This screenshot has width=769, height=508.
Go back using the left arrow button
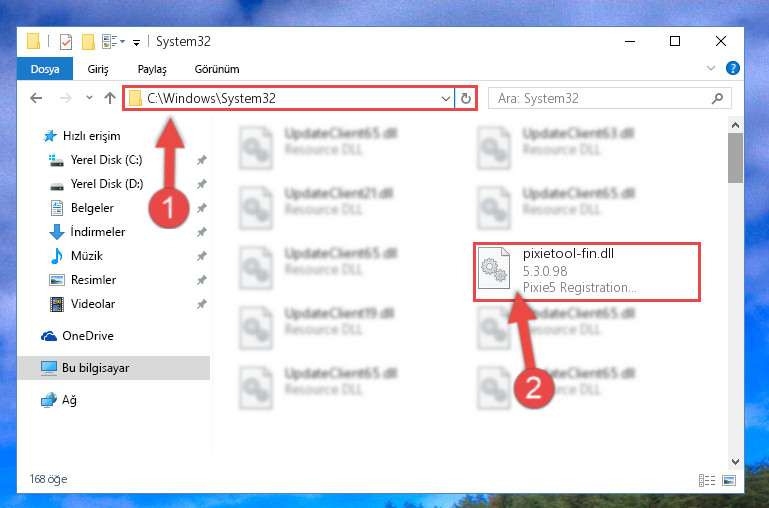pos(36,98)
